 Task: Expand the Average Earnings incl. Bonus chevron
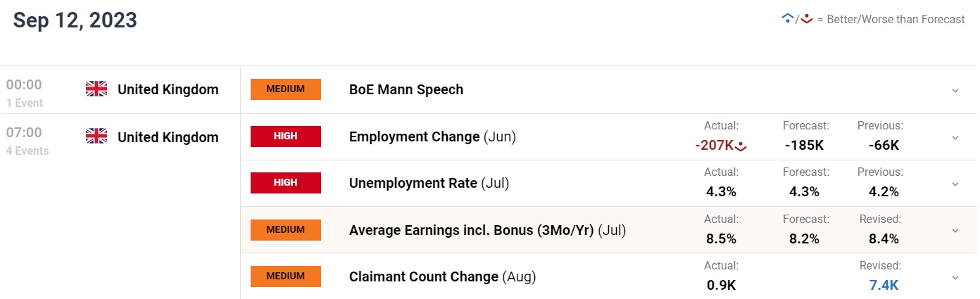(x=955, y=230)
